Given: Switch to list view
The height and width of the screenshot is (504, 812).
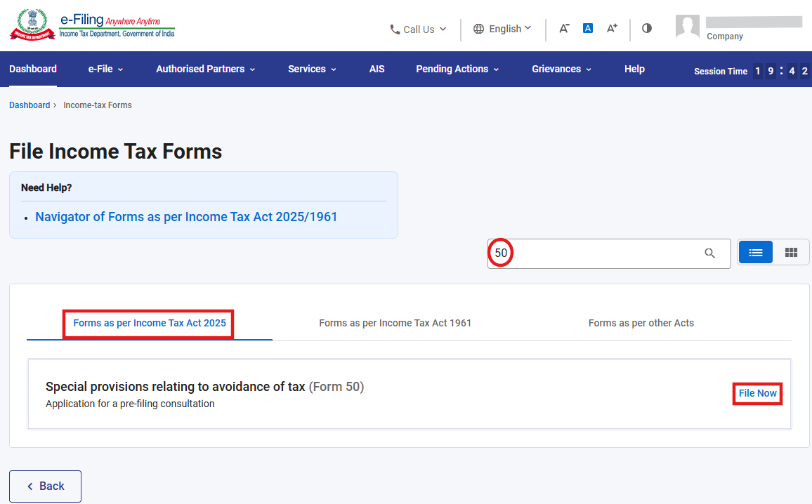Looking at the screenshot, I should click(x=756, y=253).
